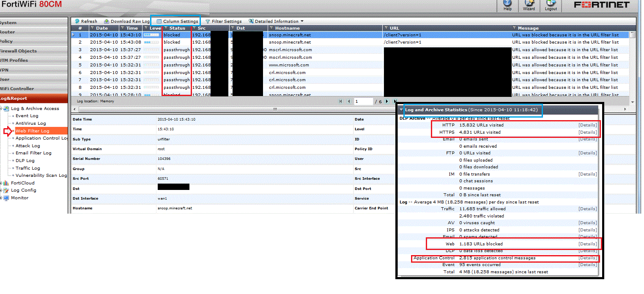This screenshot has width=644, height=294.
Task: Click the FortiCloud chart icon
Action: 6,183
